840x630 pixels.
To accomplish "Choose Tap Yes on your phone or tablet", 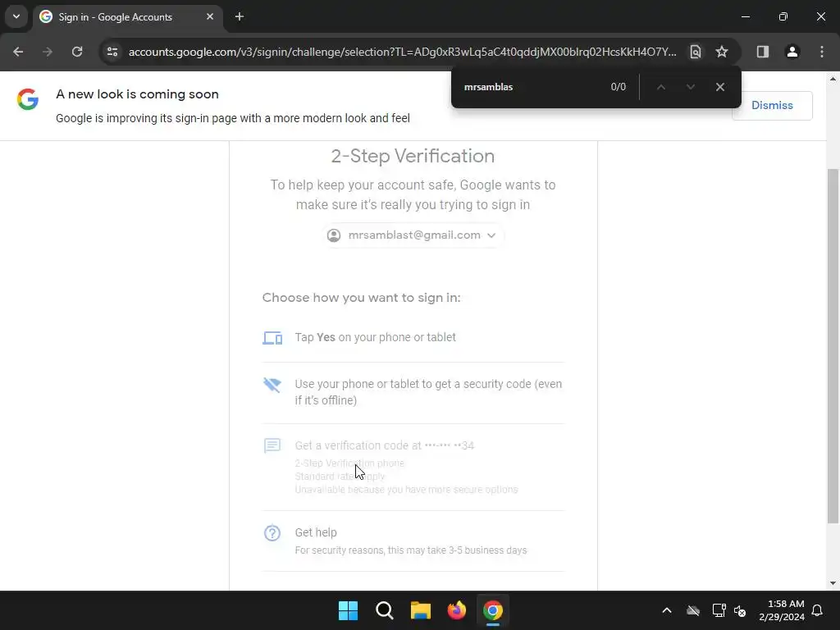I will [413, 337].
